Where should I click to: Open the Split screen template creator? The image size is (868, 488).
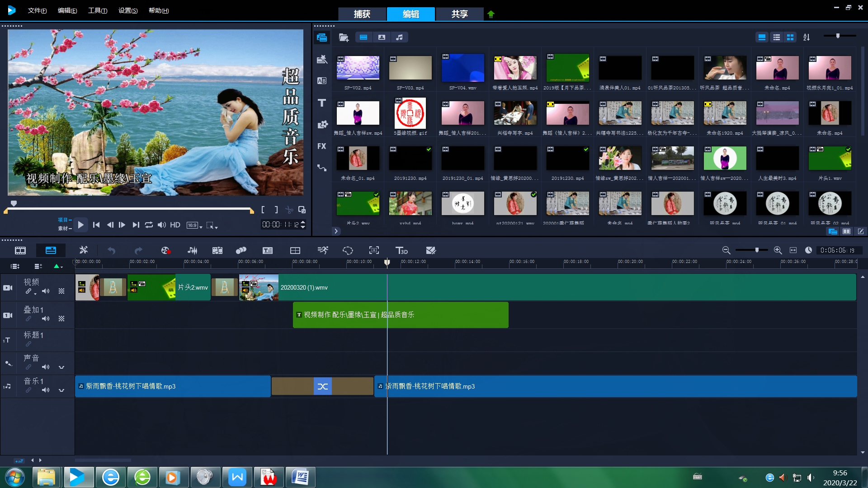point(295,250)
